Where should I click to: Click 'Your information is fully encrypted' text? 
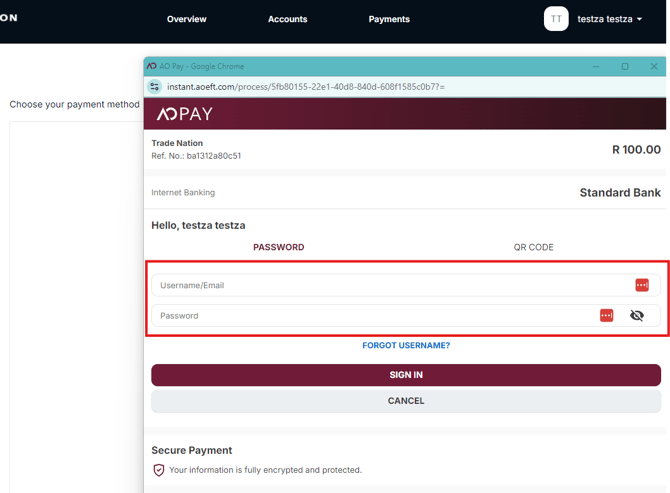[265, 470]
